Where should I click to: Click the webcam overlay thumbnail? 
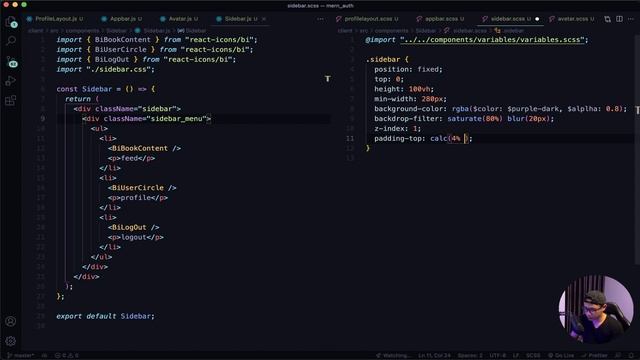click(596, 309)
